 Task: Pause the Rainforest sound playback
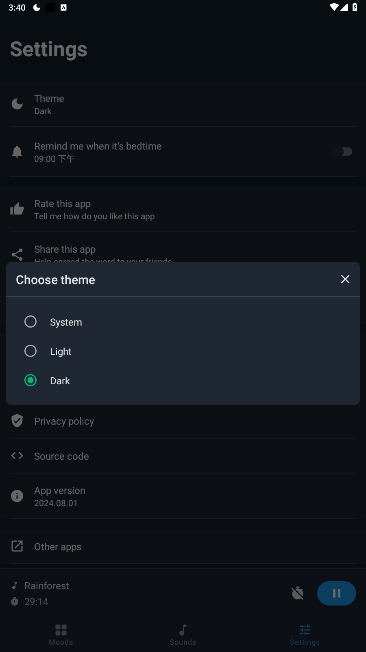336,593
